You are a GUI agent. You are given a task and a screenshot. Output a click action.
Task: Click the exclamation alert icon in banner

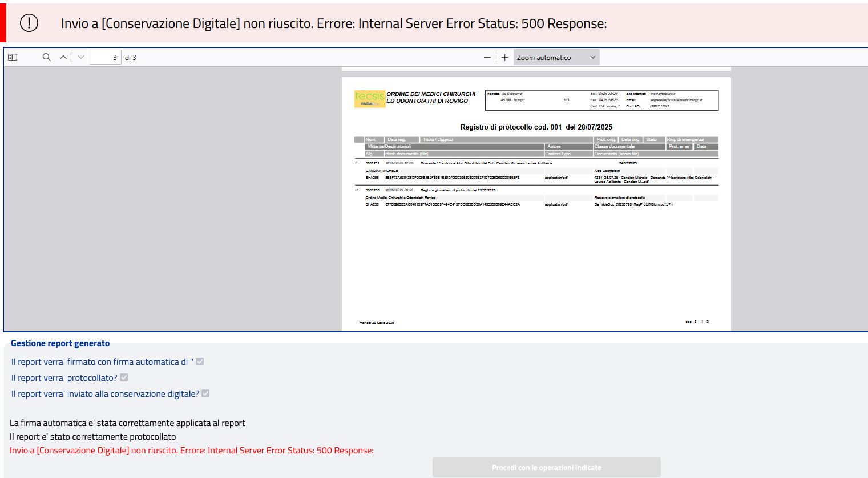[29, 23]
